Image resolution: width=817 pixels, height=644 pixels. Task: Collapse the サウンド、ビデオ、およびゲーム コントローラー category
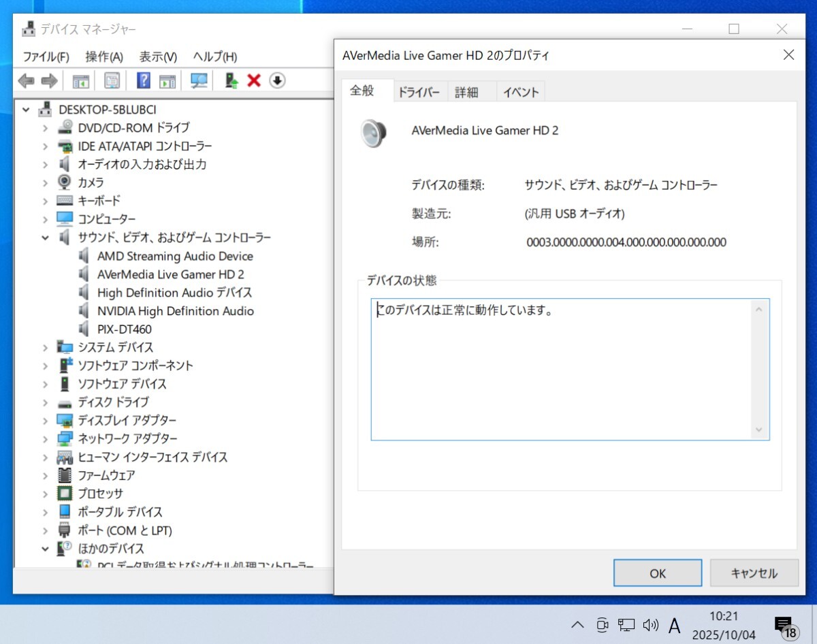[45, 237]
